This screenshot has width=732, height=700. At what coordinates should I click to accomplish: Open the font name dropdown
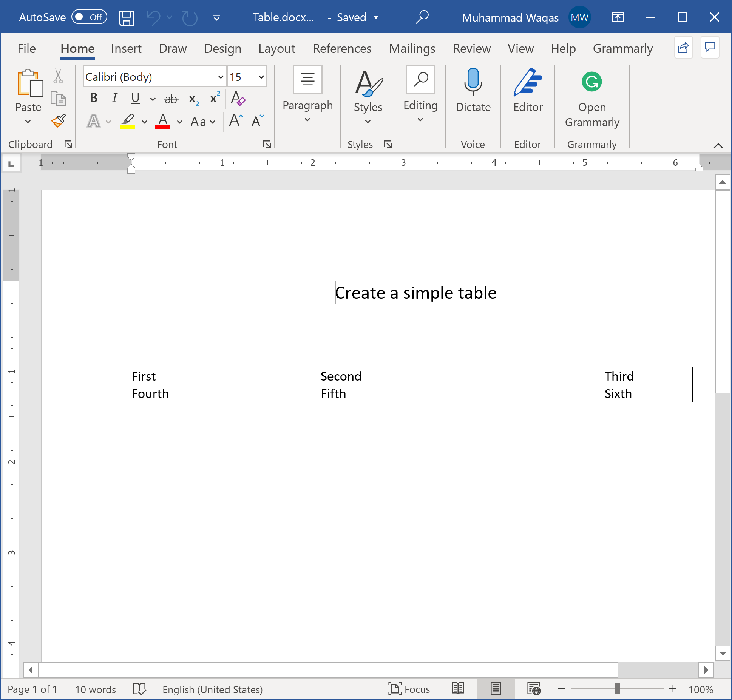click(x=221, y=77)
